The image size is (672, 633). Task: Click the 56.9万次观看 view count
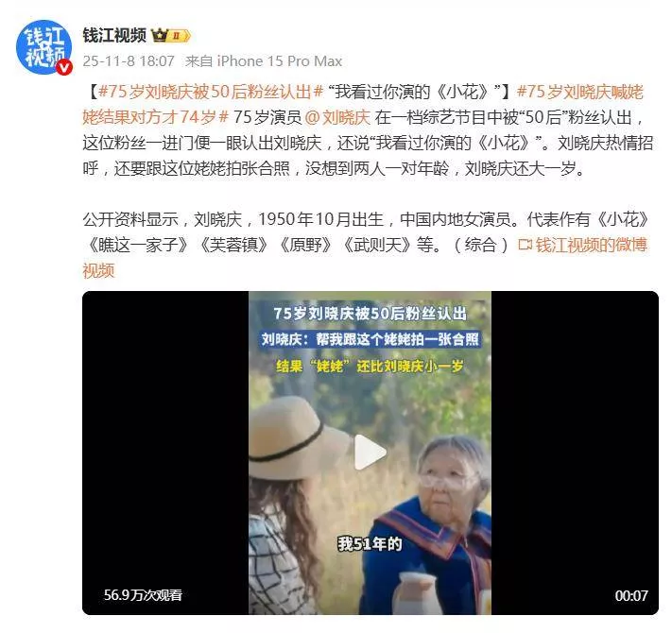point(143,595)
